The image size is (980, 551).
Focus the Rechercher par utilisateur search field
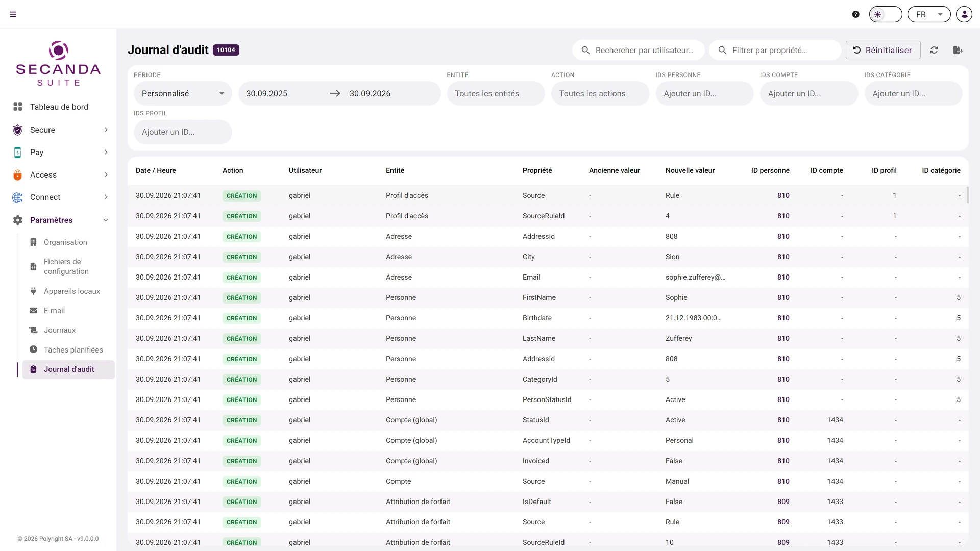click(639, 50)
